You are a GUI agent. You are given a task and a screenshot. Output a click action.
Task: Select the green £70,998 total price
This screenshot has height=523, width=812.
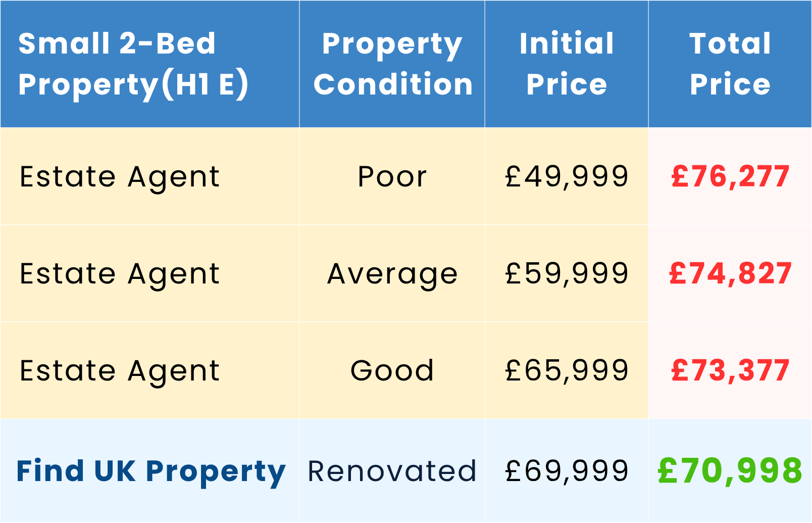pyautogui.click(x=730, y=471)
